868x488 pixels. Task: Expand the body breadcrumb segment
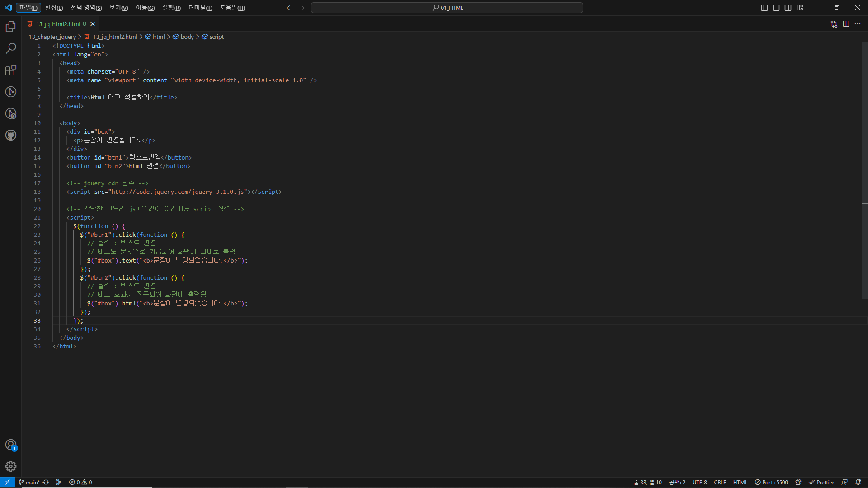point(187,37)
